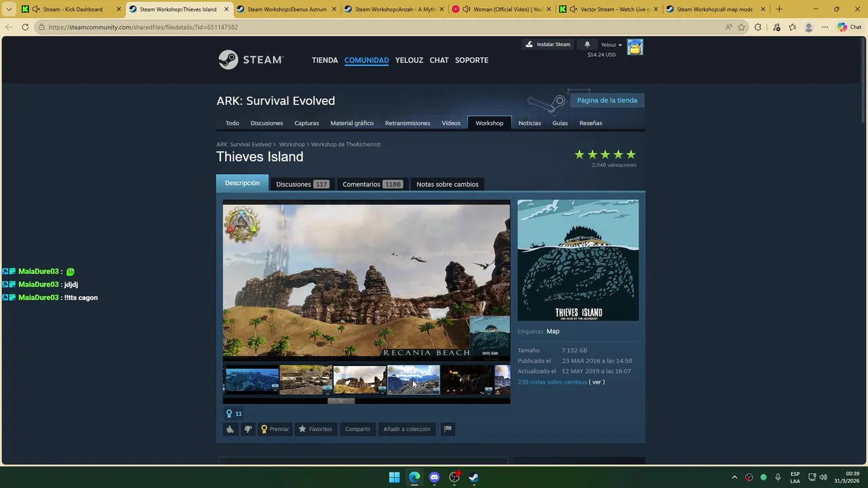
Task: Report this item with the flag icon
Action: tap(448, 429)
